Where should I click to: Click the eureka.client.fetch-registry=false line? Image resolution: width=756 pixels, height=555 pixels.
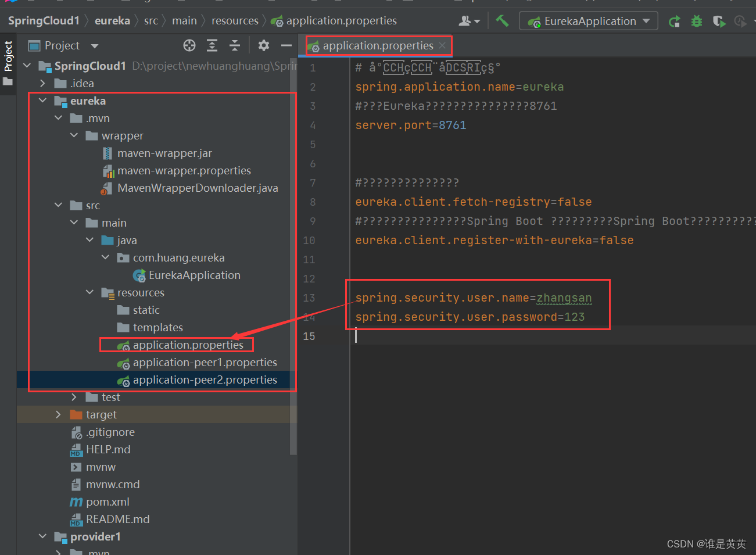(x=474, y=202)
